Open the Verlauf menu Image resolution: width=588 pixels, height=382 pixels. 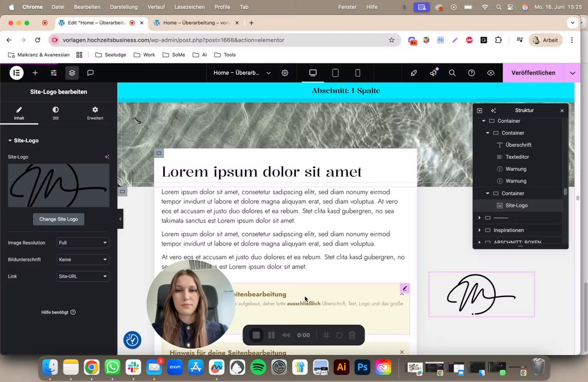pyautogui.click(x=156, y=7)
